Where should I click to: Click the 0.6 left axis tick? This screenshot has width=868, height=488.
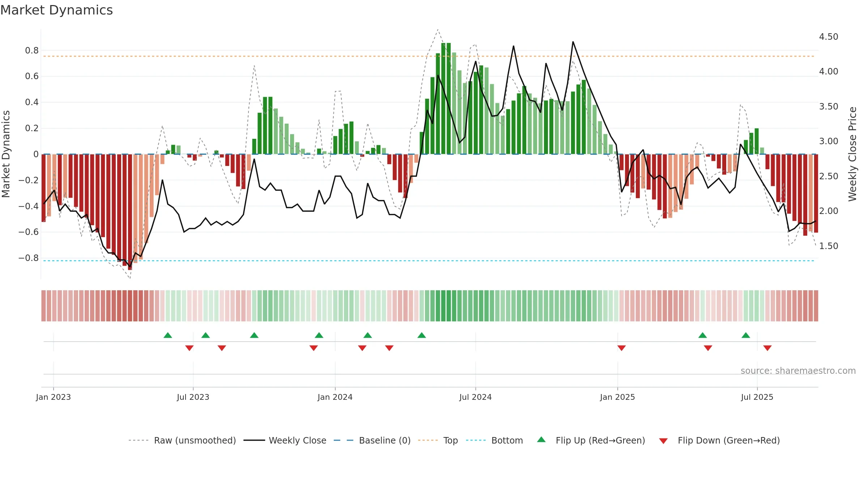tap(32, 76)
